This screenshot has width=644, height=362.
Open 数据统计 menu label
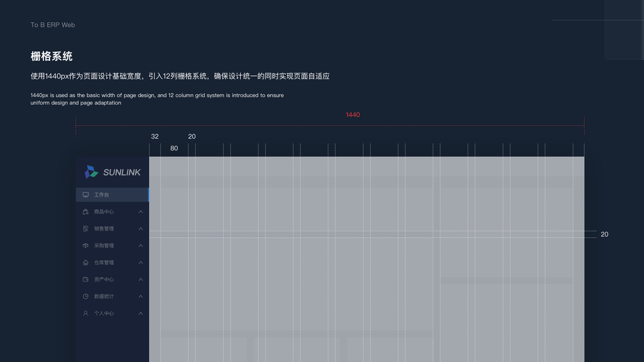pyautogui.click(x=104, y=296)
